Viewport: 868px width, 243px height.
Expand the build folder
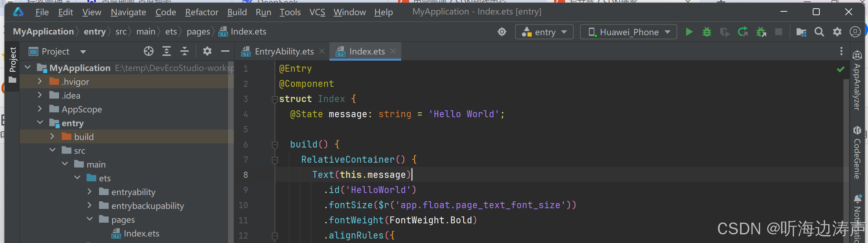click(x=52, y=136)
